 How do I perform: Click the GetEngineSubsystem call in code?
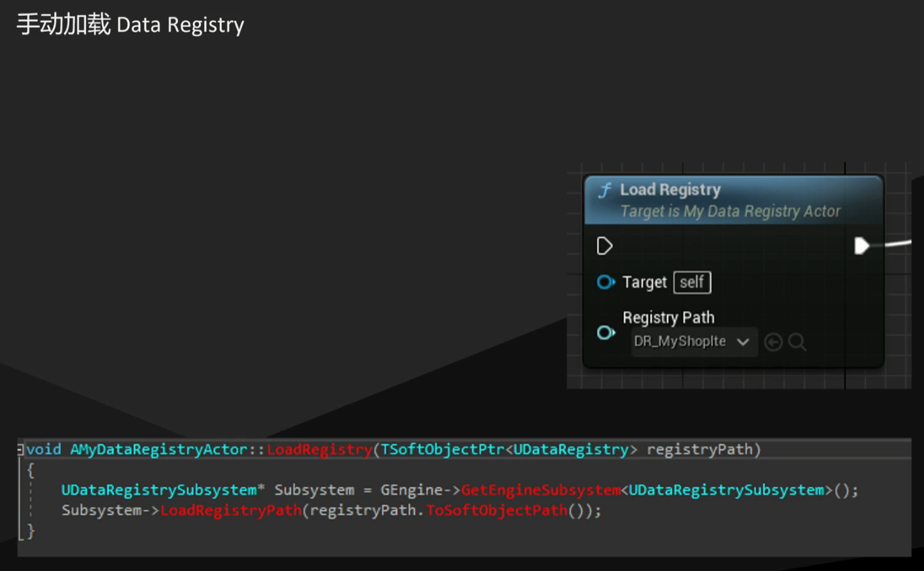540,490
